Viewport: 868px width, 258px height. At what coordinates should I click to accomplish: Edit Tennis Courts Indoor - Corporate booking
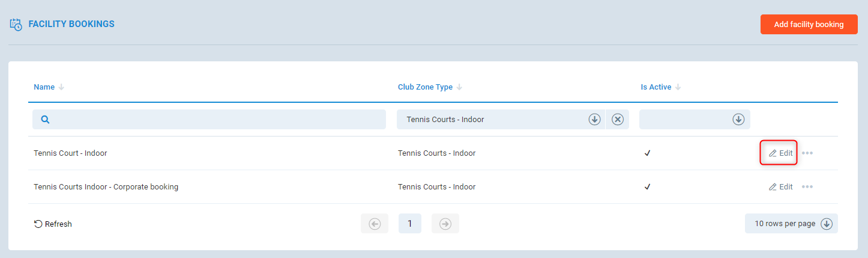[x=780, y=187]
